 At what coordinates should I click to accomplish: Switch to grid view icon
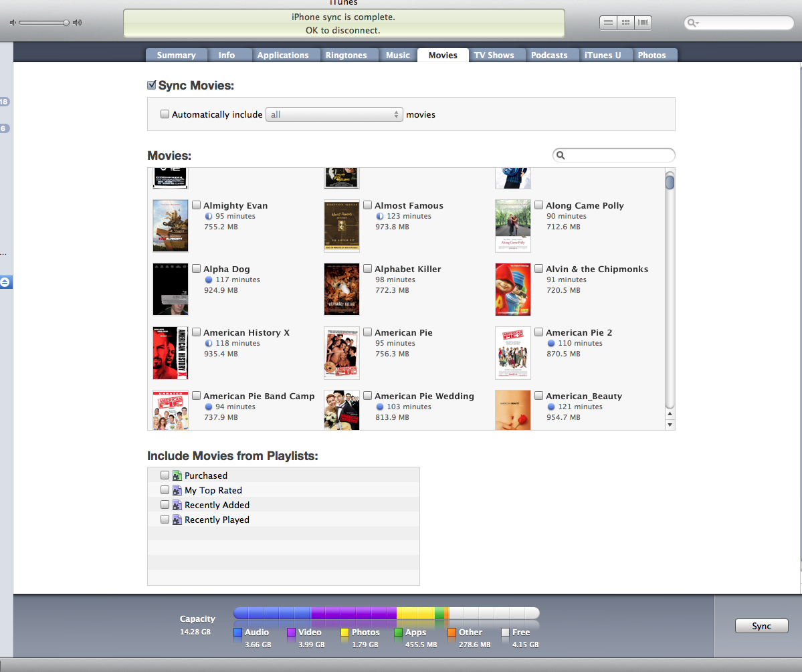point(625,23)
